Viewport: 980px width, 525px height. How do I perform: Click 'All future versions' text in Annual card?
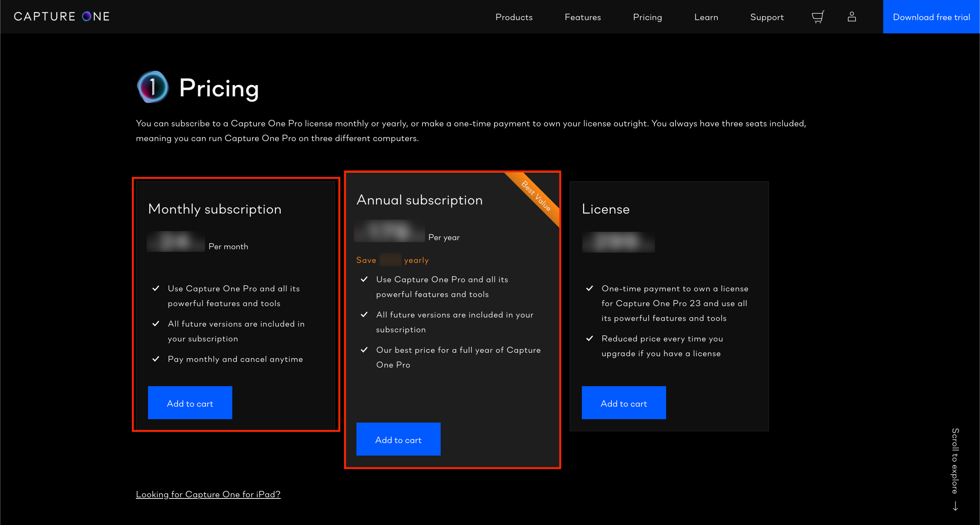[x=455, y=322]
